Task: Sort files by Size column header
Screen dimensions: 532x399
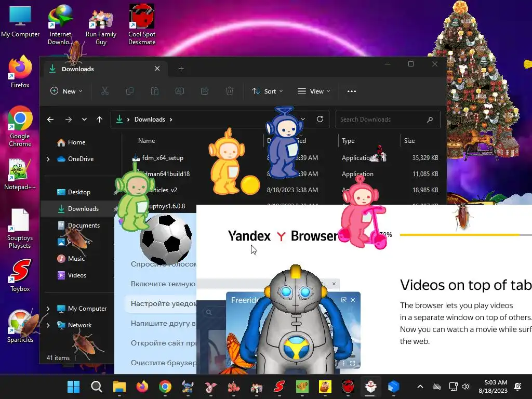Action: click(x=409, y=140)
